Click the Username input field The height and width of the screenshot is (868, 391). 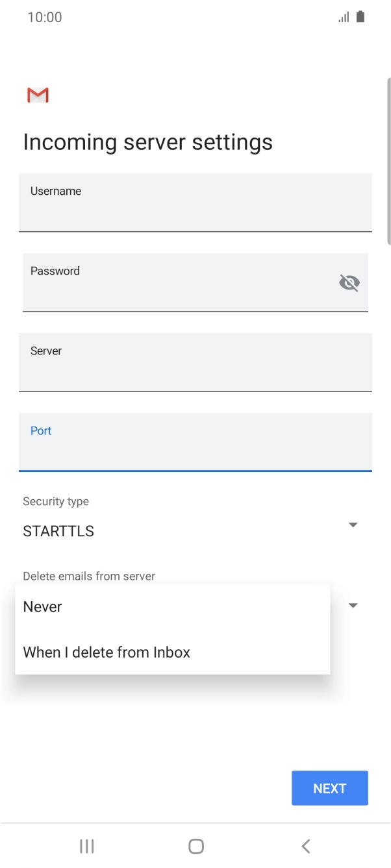(x=195, y=203)
